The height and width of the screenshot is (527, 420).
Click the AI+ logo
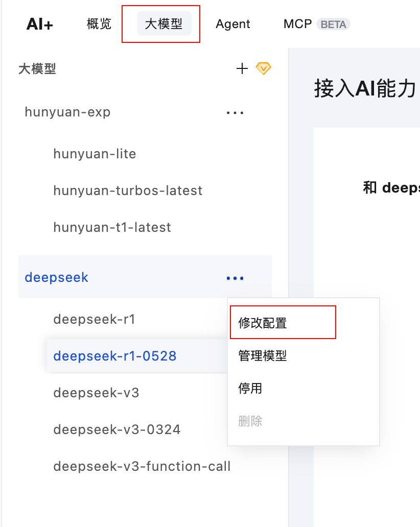coord(40,24)
